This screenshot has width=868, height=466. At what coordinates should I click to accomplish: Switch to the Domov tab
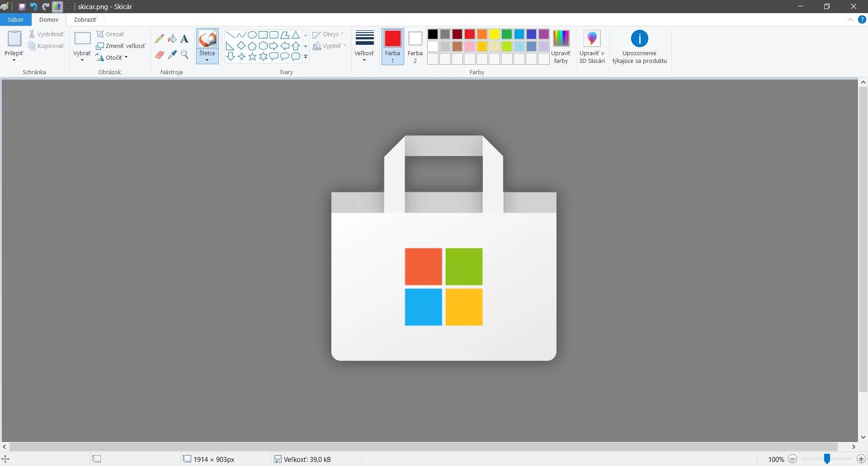(x=49, y=20)
